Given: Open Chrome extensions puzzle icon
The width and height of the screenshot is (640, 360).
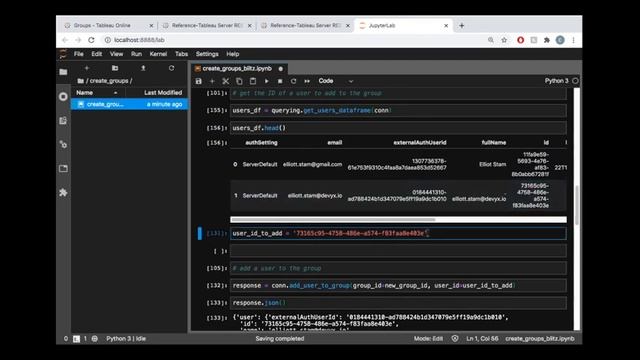Looking at the screenshot, I should 547,40.
